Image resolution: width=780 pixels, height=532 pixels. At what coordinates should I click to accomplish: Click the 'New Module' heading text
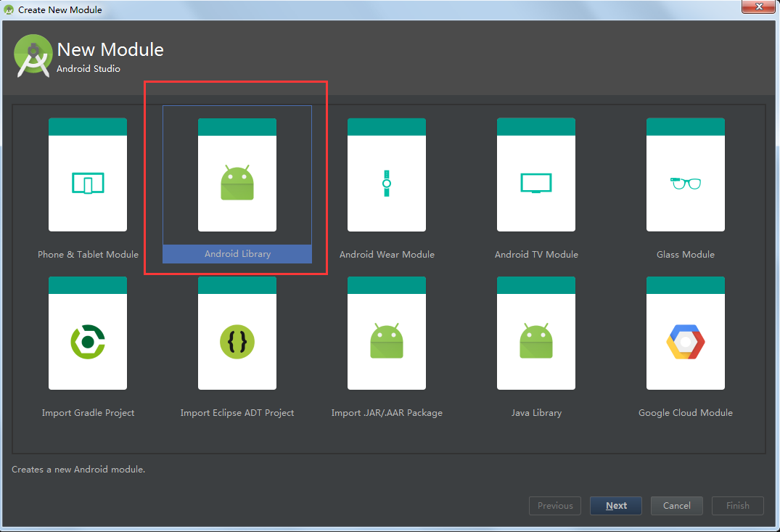click(x=110, y=49)
